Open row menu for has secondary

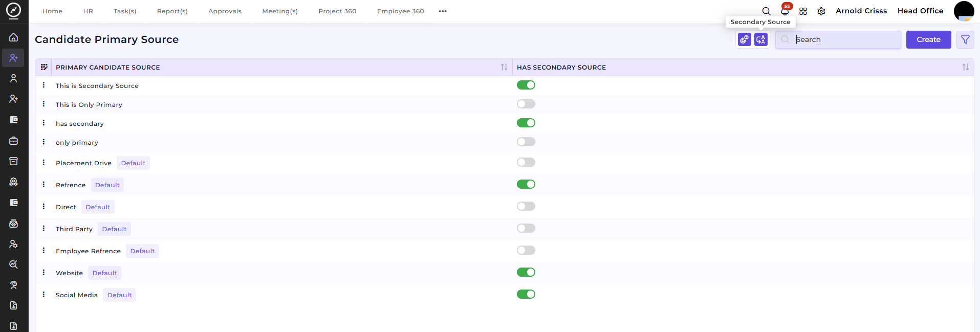(x=43, y=123)
